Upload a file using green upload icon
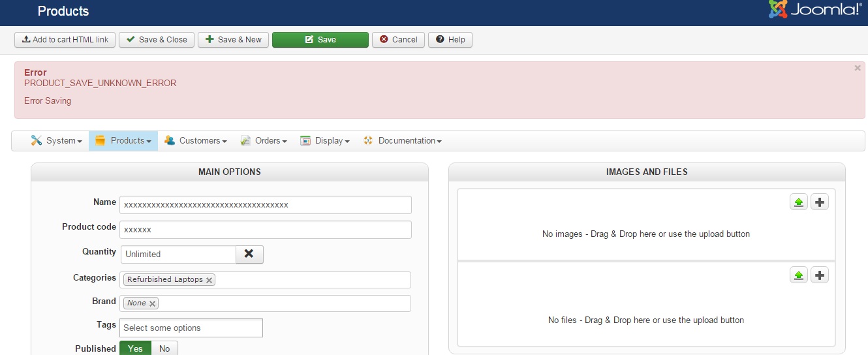Screen dimensions: 868x355 [x=798, y=275]
